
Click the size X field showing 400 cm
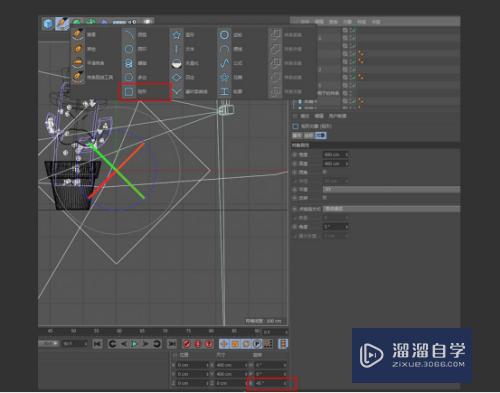[x=231, y=365]
